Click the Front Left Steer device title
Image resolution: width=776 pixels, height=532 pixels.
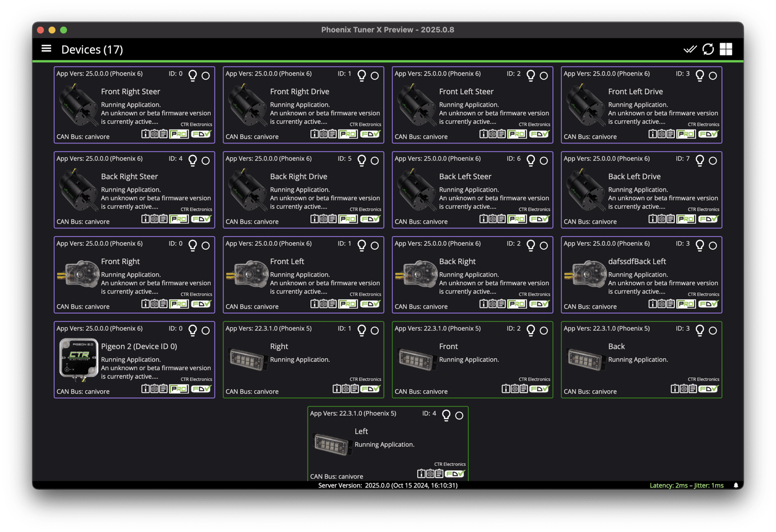466,91
